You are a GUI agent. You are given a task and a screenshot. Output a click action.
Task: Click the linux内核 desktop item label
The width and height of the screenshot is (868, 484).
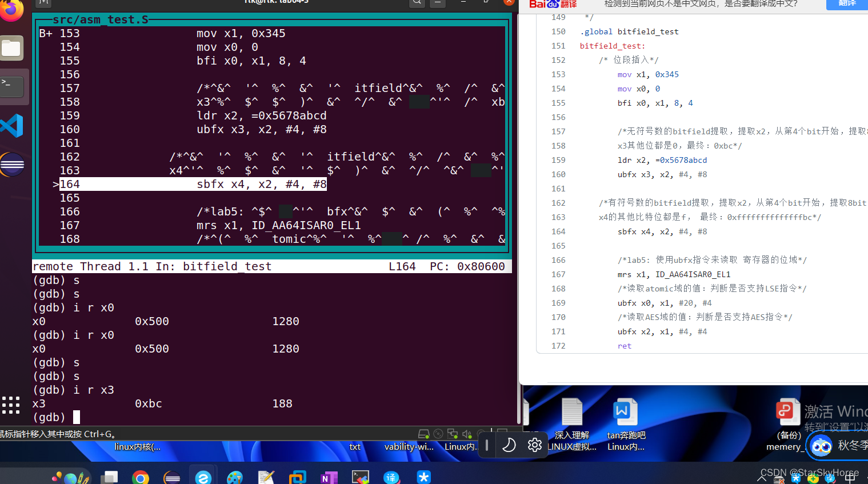tap(137, 447)
